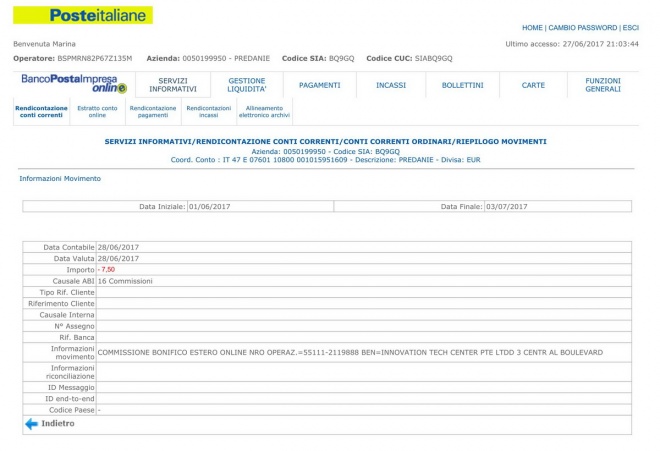Open the GESTIONE LIQUIDITA' menu
The height and width of the screenshot is (451, 660).
[247, 85]
